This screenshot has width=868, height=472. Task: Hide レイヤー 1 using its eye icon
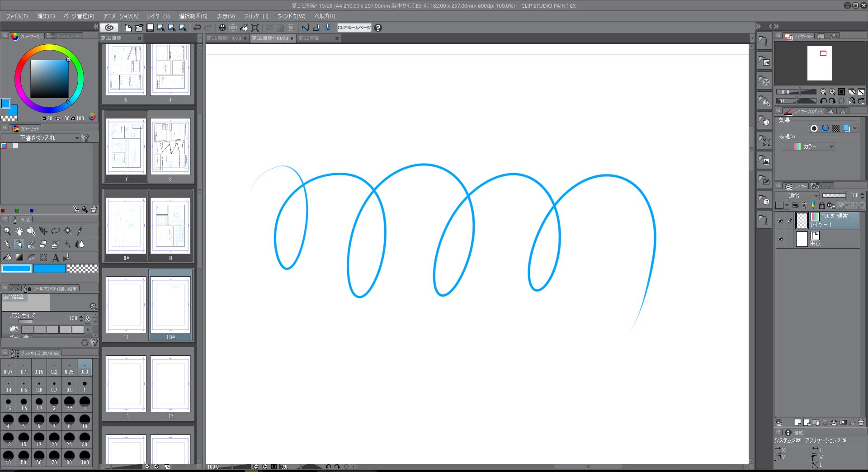click(780, 221)
